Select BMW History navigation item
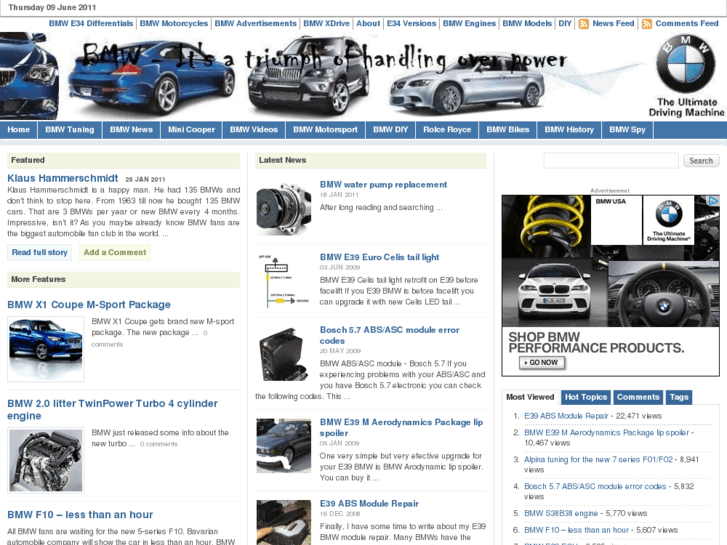The width and height of the screenshot is (727, 545). click(x=569, y=130)
